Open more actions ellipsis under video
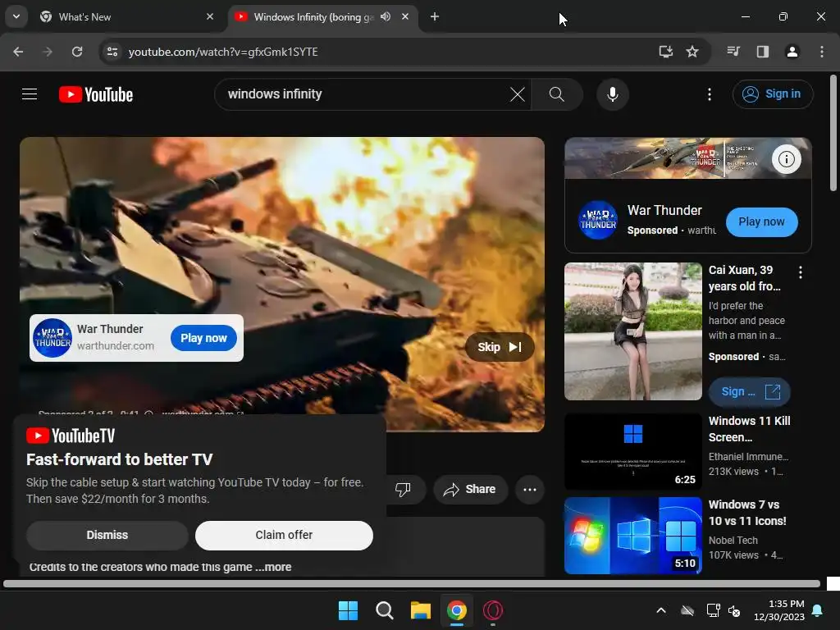840x630 pixels. point(530,489)
